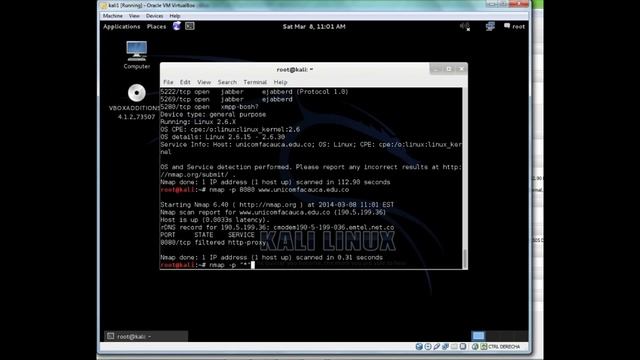The height and width of the screenshot is (360, 640).
Task: Open the terminal window's Help menu
Action: tap(280, 82)
